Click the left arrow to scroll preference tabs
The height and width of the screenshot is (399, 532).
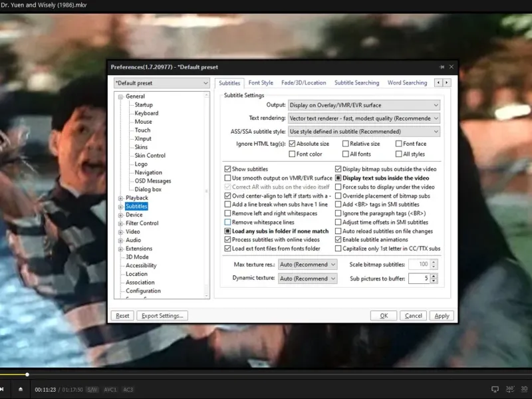tap(438, 82)
